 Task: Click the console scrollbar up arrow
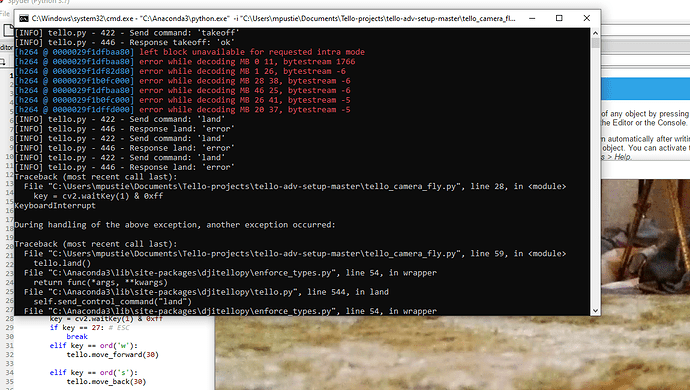pos(595,33)
